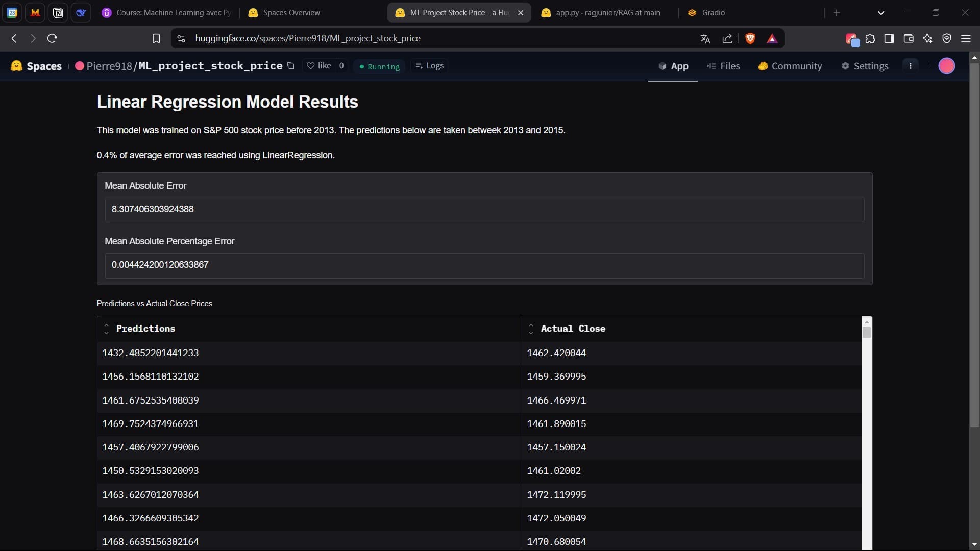This screenshot has width=980, height=551.
Task: Sort the Predictions column
Action: point(106,329)
